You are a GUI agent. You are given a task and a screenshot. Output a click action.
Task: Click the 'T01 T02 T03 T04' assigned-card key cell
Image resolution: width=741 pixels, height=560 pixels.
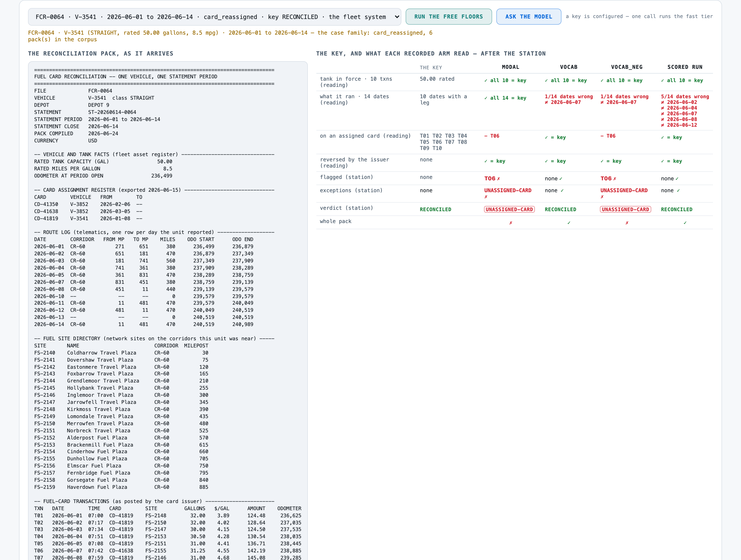(x=443, y=142)
